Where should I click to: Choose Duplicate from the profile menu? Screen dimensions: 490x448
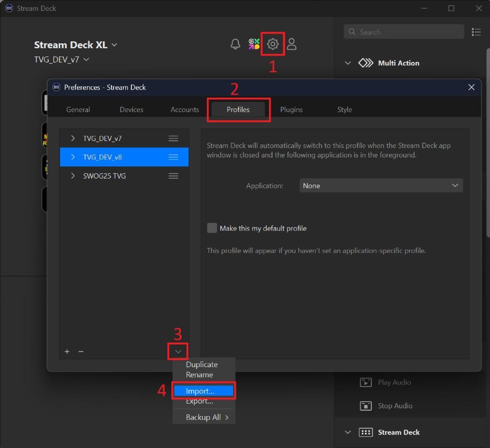pos(204,365)
